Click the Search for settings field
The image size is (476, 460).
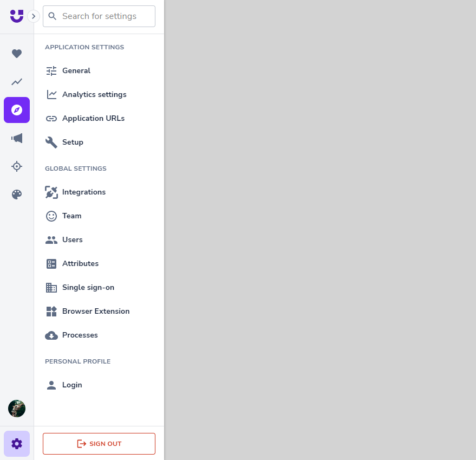[99, 16]
